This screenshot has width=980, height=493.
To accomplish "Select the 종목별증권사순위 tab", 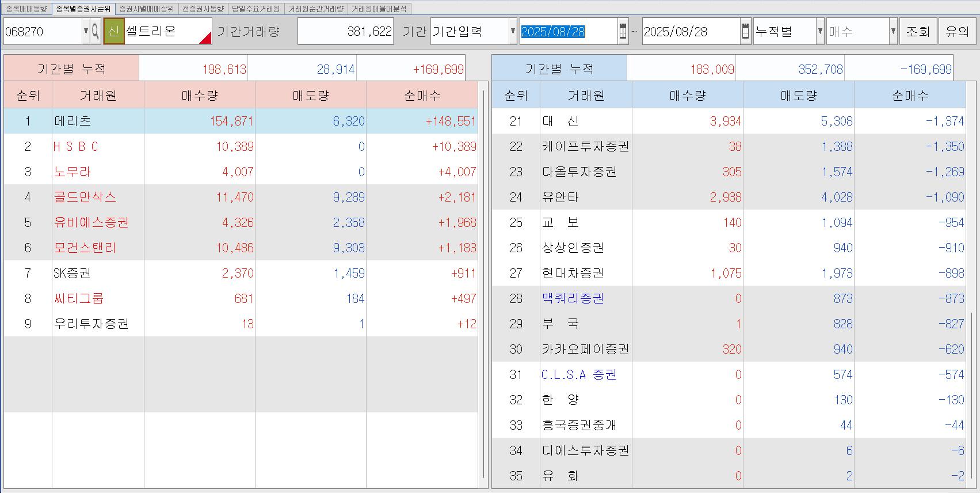I will pyautogui.click(x=83, y=9).
